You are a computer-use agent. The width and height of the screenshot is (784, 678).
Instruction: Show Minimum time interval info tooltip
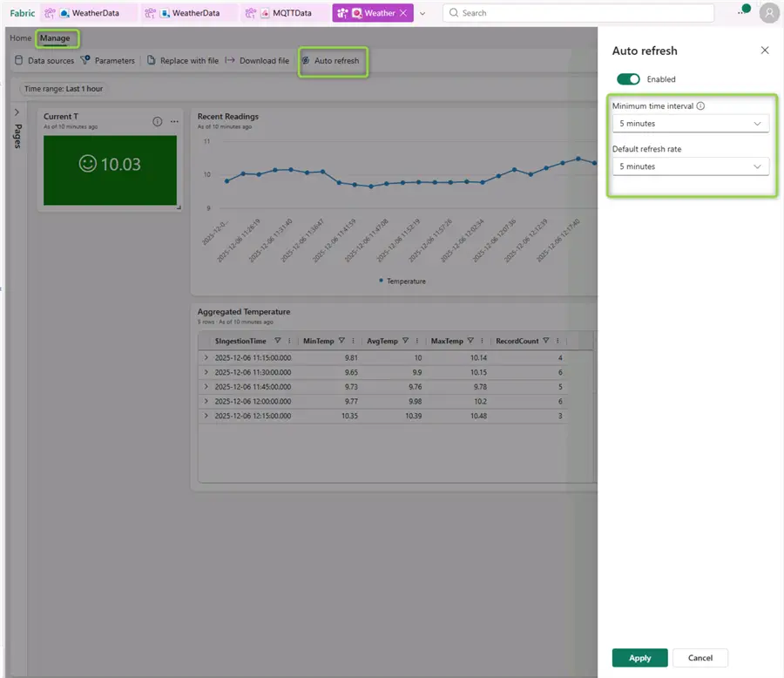(x=700, y=106)
